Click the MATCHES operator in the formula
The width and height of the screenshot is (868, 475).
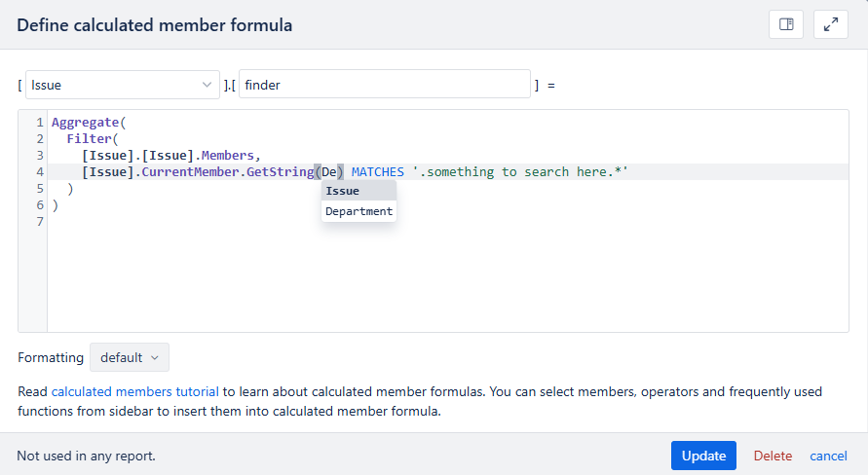[378, 172]
